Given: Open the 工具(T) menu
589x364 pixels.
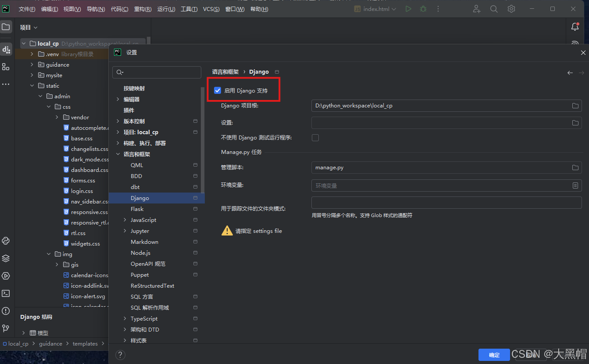Looking at the screenshot, I should point(189,9).
